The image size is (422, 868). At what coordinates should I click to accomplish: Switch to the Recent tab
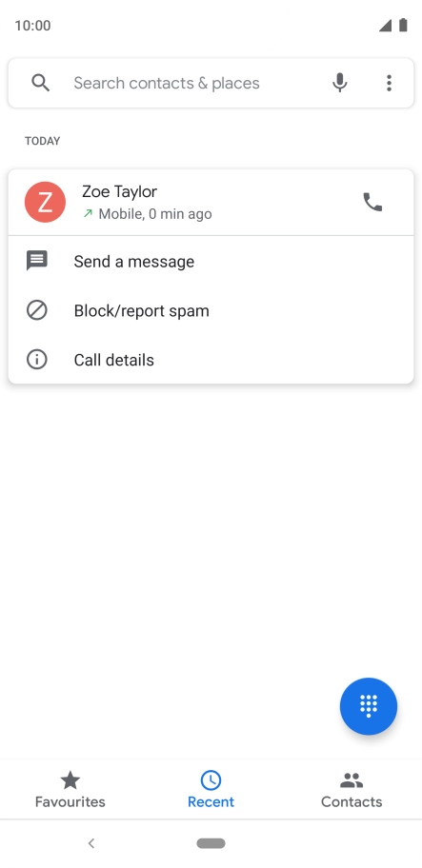point(211,789)
